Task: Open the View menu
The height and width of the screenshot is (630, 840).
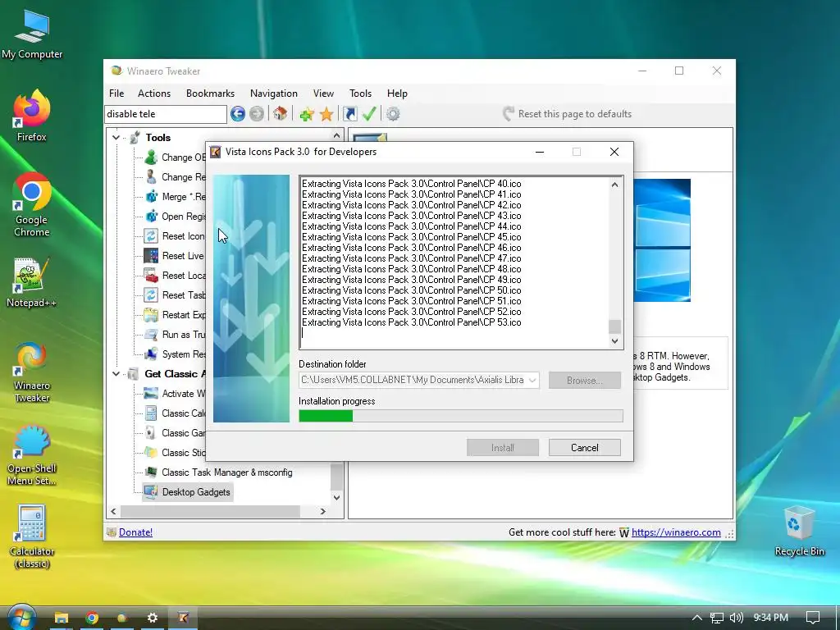Action: (x=323, y=94)
